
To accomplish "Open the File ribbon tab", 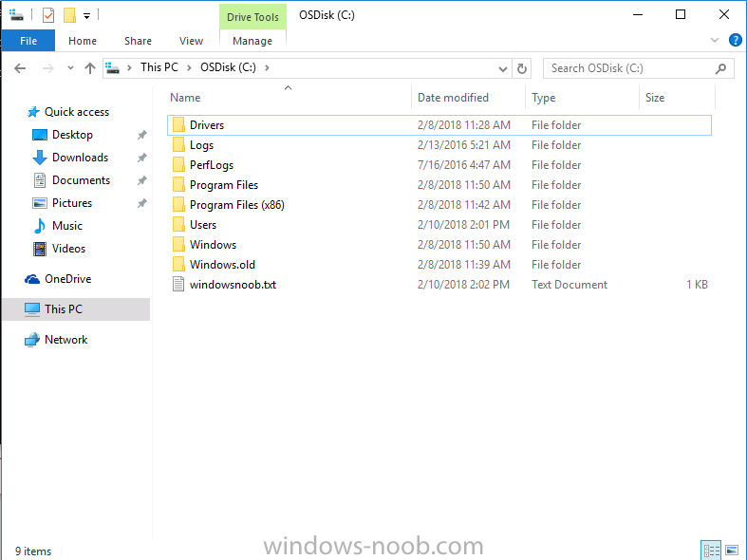I will coord(28,41).
